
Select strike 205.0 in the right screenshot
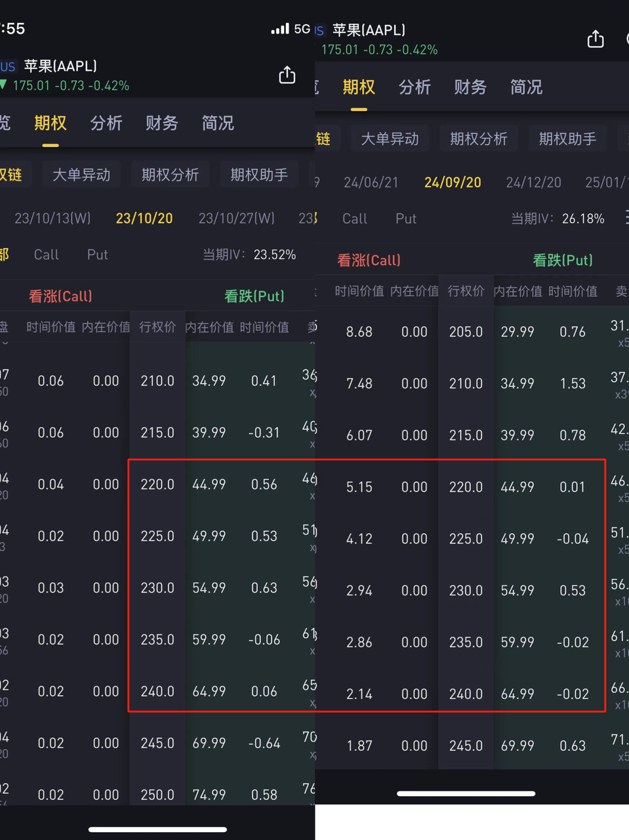click(466, 331)
